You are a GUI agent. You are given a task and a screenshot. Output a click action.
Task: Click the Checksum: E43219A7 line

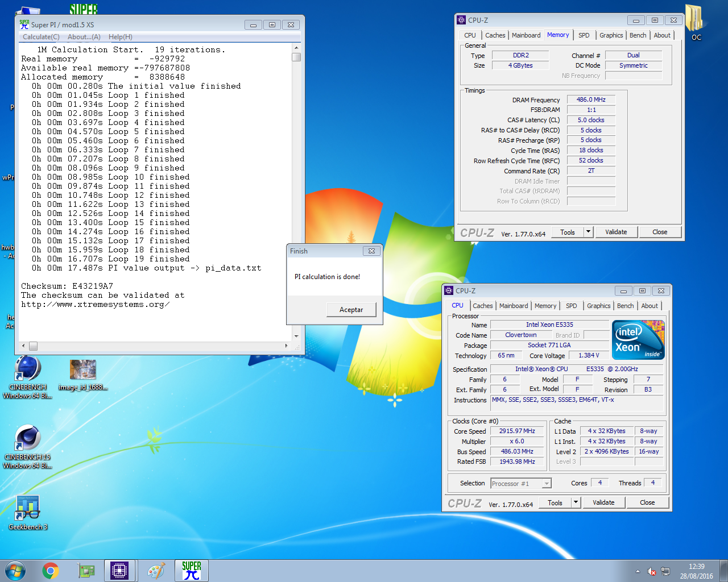point(67,286)
